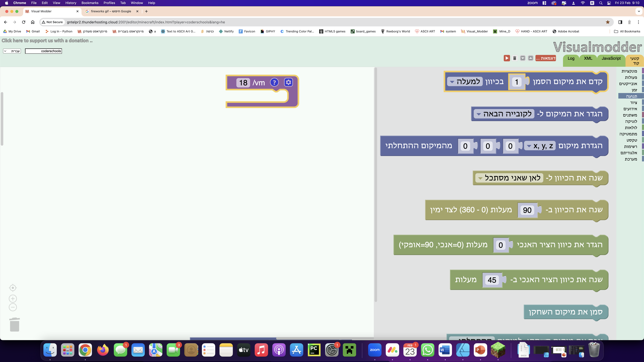Select the פונקציות category
Screen dimensions: 644x362
629,71
